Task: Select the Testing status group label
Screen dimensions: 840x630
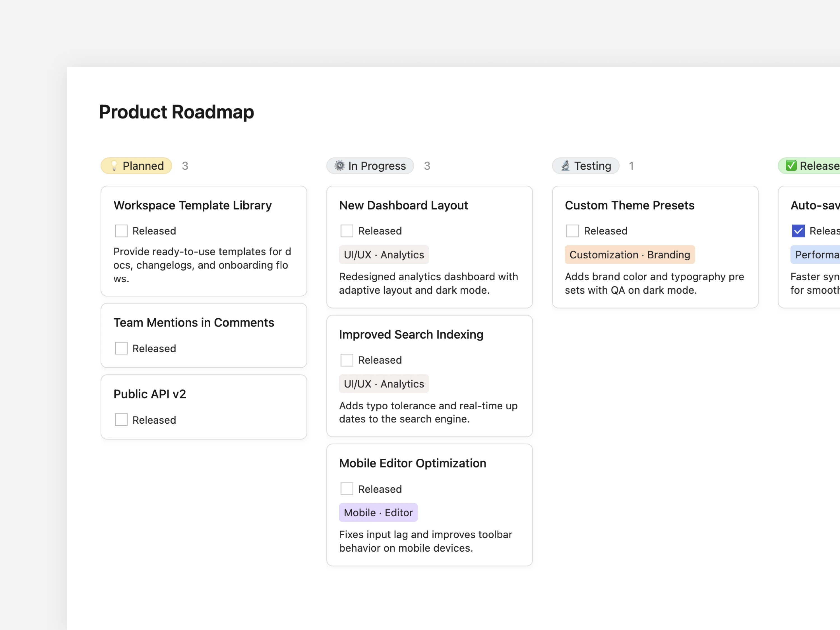Action: coord(592,166)
